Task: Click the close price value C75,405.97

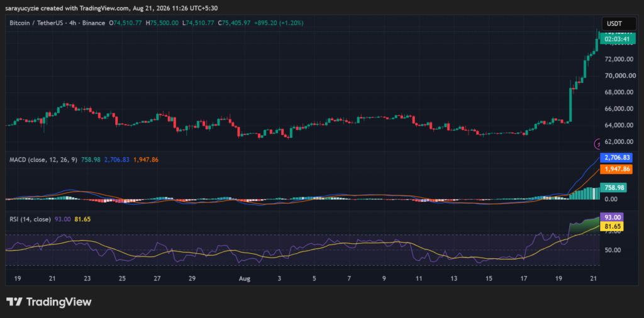Action: pos(234,23)
